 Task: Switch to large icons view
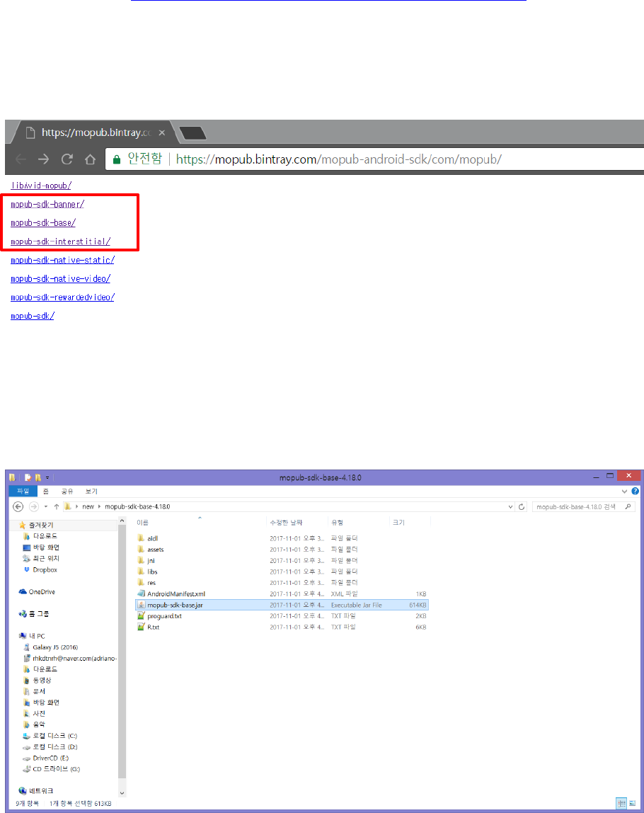(x=633, y=803)
